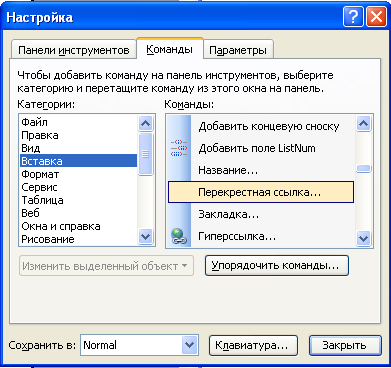Select Закладка... command

pos(261,214)
